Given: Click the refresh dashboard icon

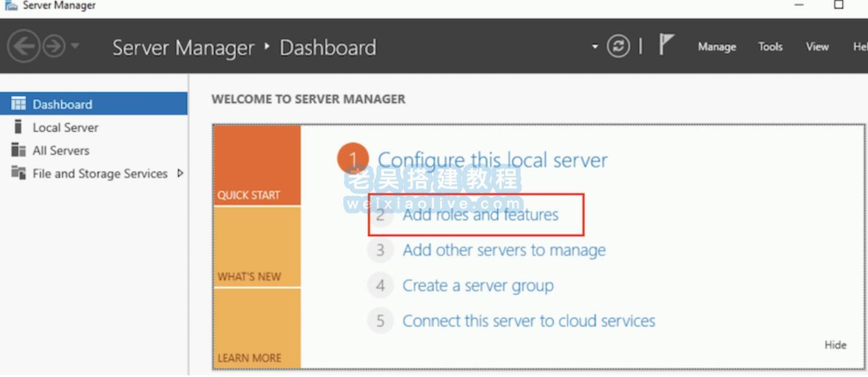Looking at the screenshot, I should click(x=618, y=47).
